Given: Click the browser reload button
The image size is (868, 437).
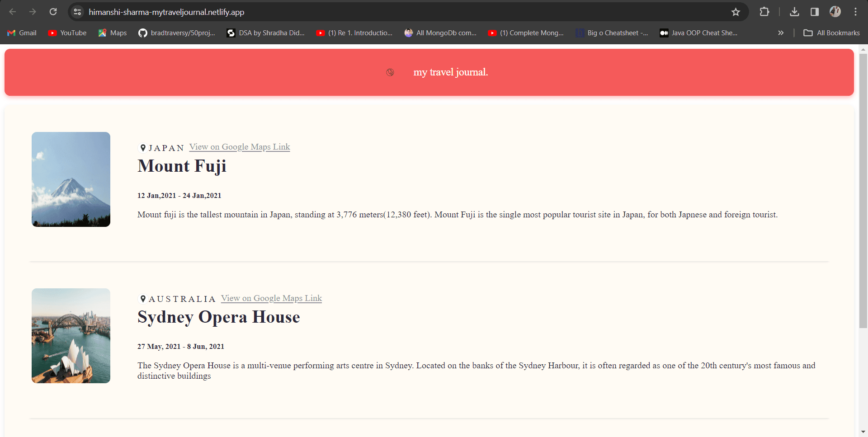Looking at the screenshot, I should coord(53,12).
